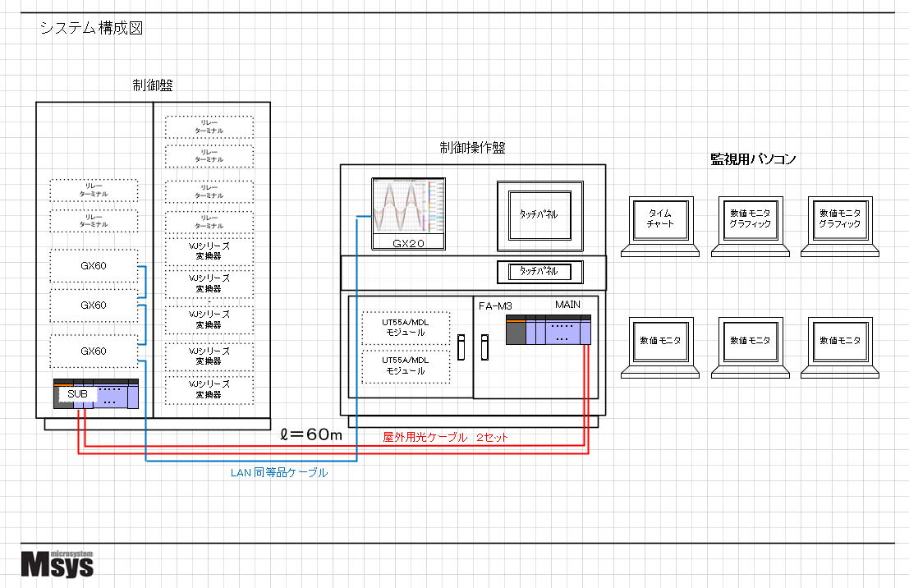Click the MAIN text label
The height and width of the screenshot is (588, 909).
567,305
